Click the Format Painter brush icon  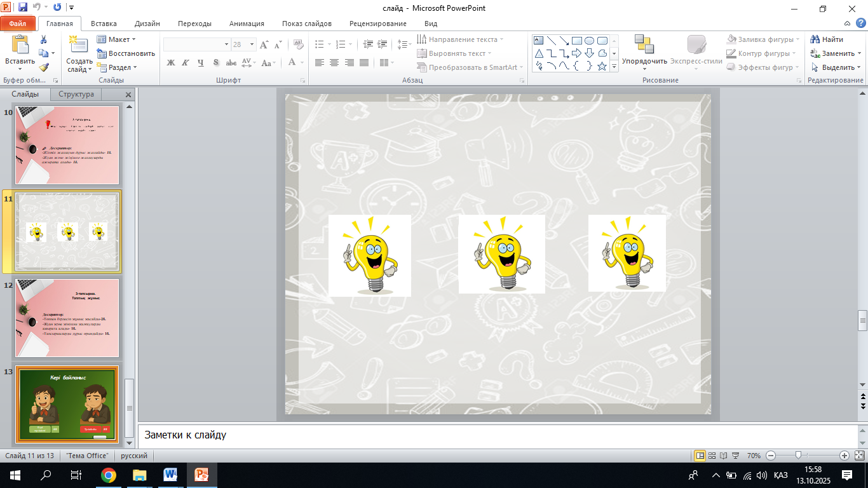tap(43, 67)
